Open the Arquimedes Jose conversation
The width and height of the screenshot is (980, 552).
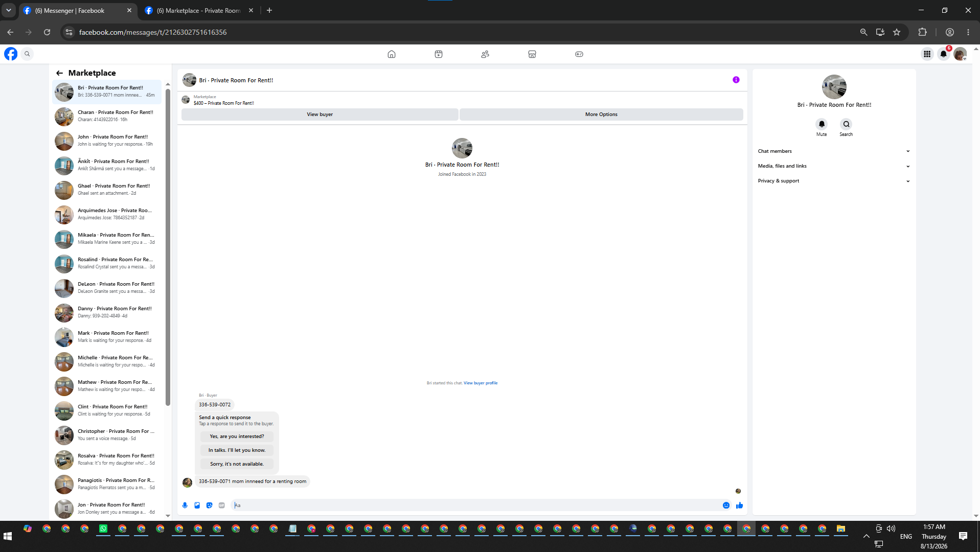[x=107, y=214]
